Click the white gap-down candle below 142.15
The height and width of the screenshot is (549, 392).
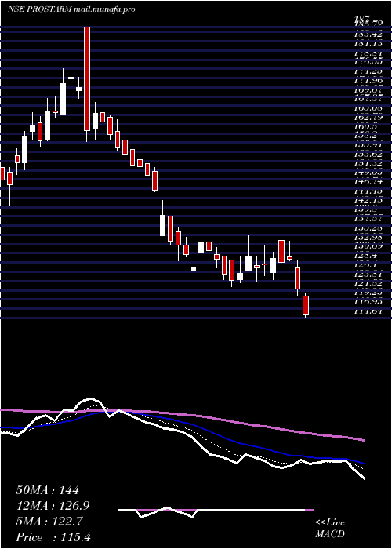(x=163, y=225)
